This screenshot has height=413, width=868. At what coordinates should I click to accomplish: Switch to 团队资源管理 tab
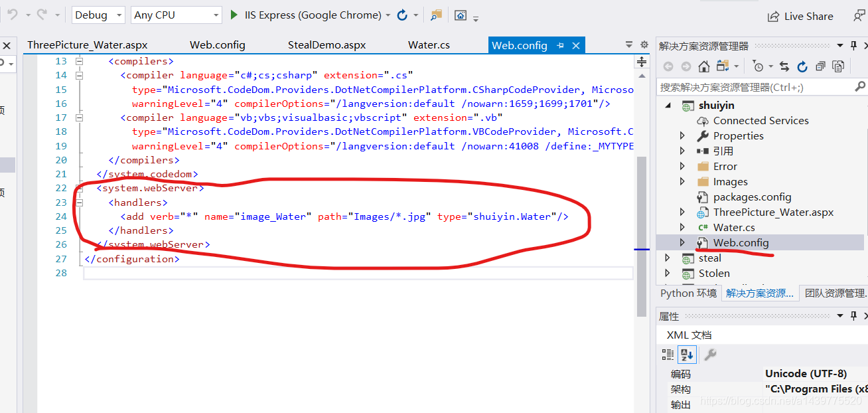click(835, 293)
